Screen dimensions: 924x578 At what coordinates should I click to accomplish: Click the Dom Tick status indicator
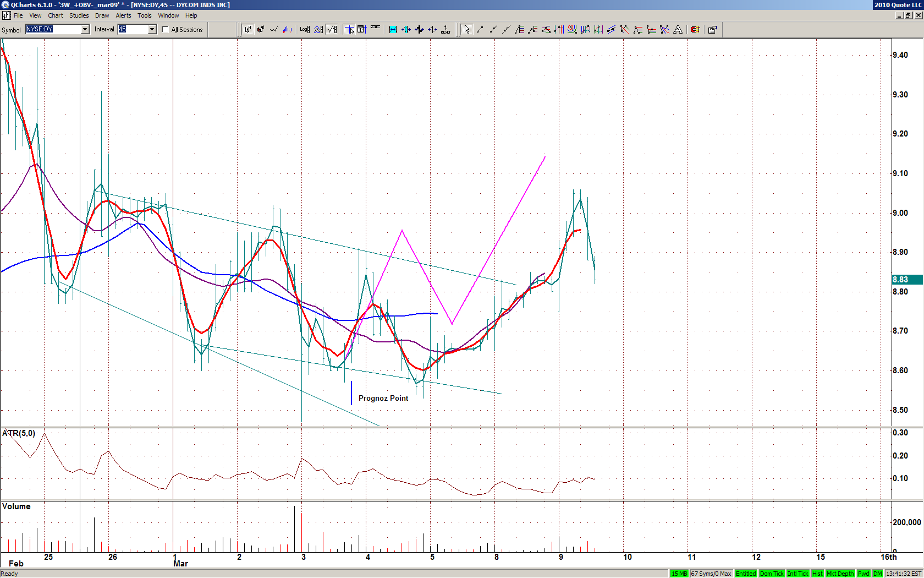[x=771, y=574]
